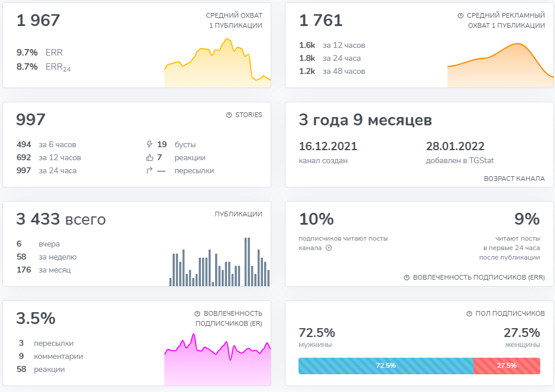Click the lightning bolt icon beside бусты
Image resolution: width=555 pixels, height=392 pixels.
[x=150, y=144]
